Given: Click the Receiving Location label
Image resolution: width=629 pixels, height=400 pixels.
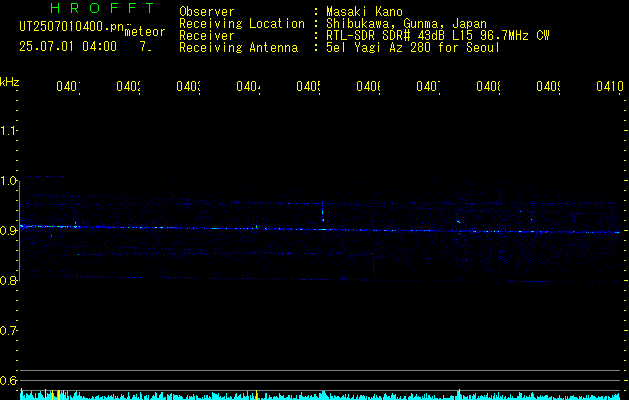Looking at the screenshot, I should [x=242, y=24].
